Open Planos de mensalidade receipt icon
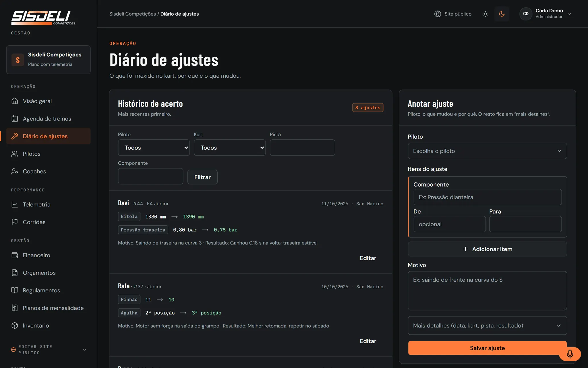Image resolution: width=588 pixels, height=368 pixels. coord(15,308)
